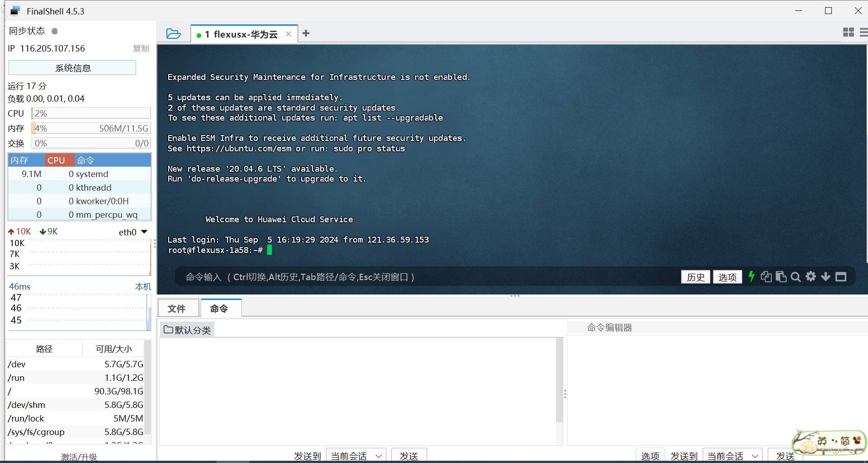The height and width of the screenshot is (463, 868).
Task: Open the lower-left 当前会话 send-to dropdown
Action: [356, 456]
